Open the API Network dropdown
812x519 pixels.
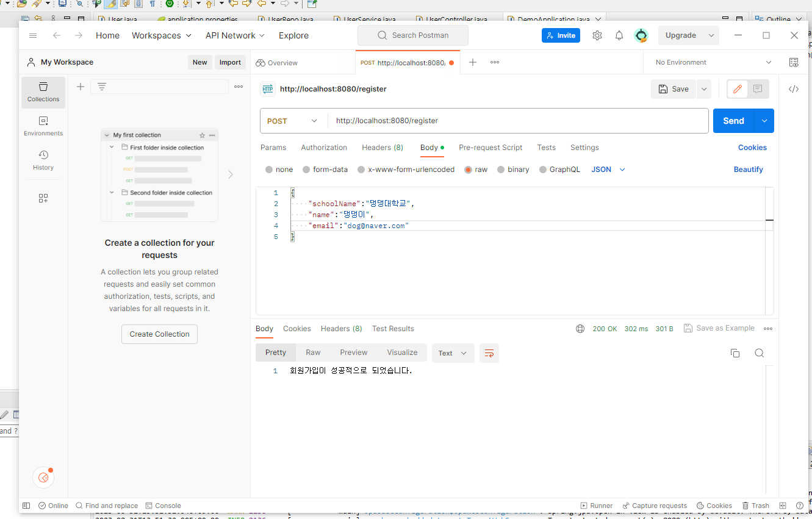pos(235,35)
